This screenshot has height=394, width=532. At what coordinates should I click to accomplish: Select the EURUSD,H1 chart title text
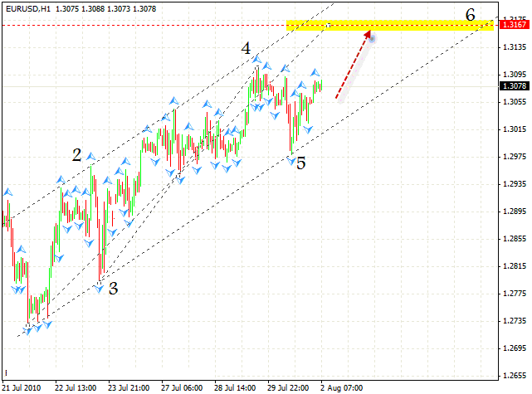pos(28,9)
